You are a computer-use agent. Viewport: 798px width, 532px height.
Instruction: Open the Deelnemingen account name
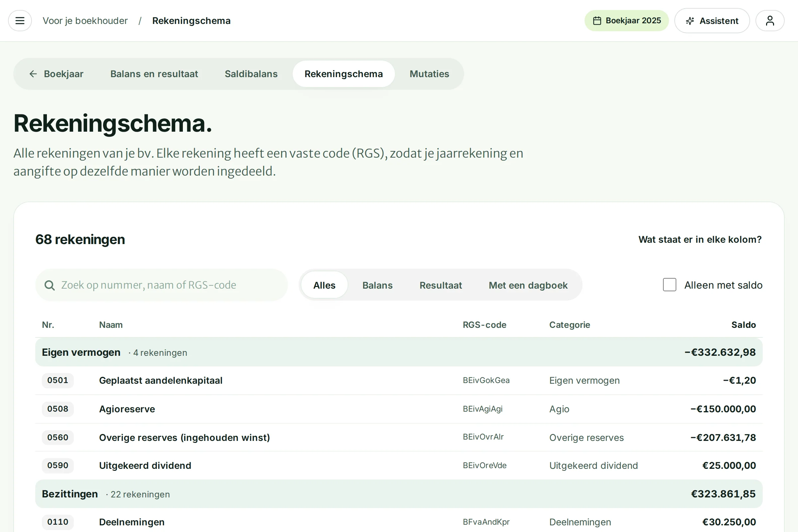click(x=132, y=522)
